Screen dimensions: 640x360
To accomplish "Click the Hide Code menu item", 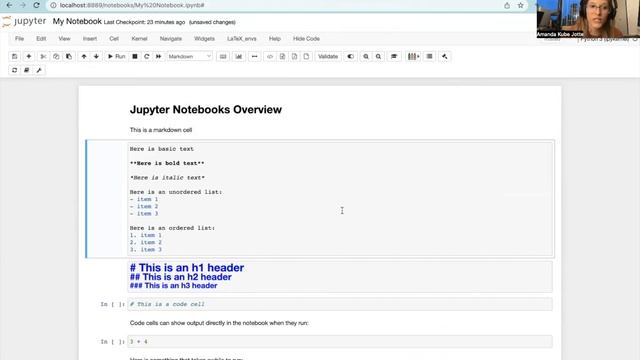I will 306,39.
